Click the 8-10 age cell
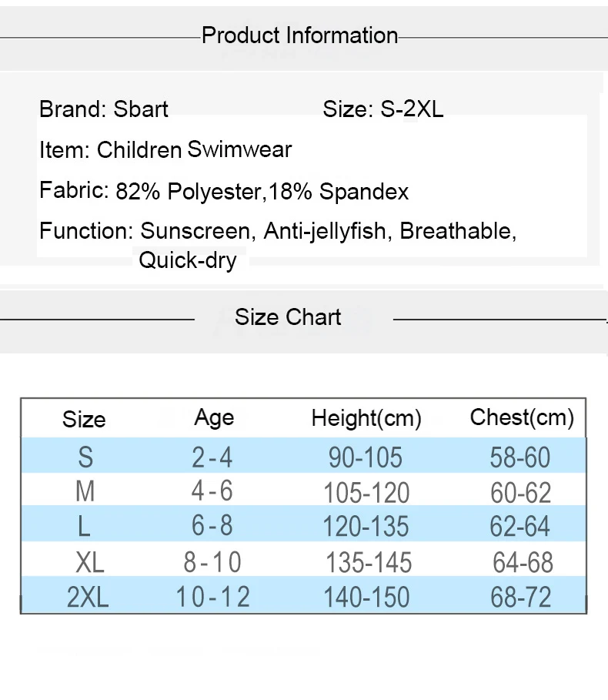 pyautogui.click(x=212, y=562)
